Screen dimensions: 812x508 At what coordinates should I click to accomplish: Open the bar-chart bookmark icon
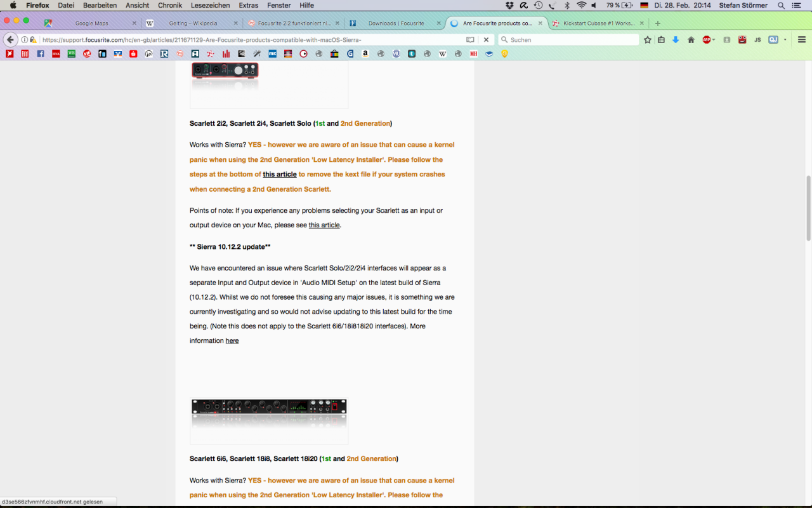[x=226, y=54]
